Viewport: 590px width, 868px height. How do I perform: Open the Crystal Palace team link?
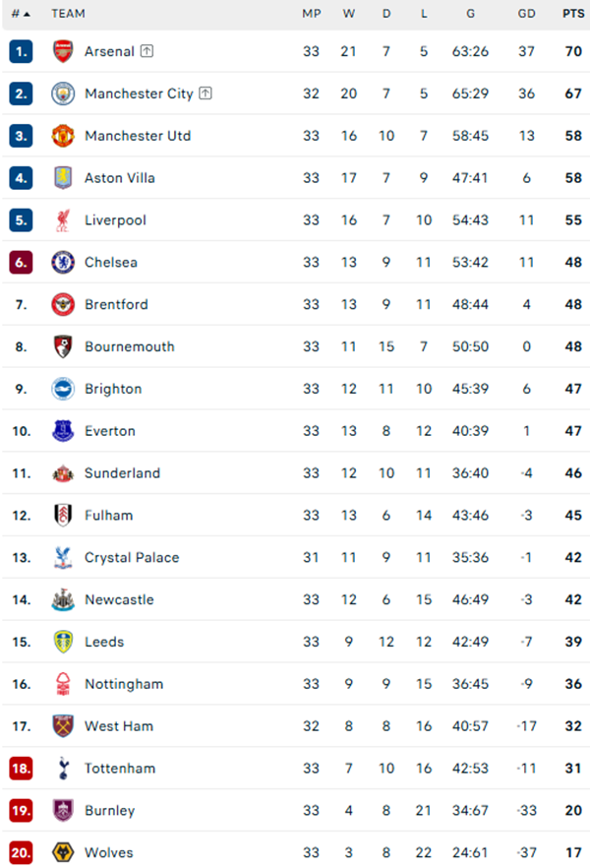click(132, 557)
